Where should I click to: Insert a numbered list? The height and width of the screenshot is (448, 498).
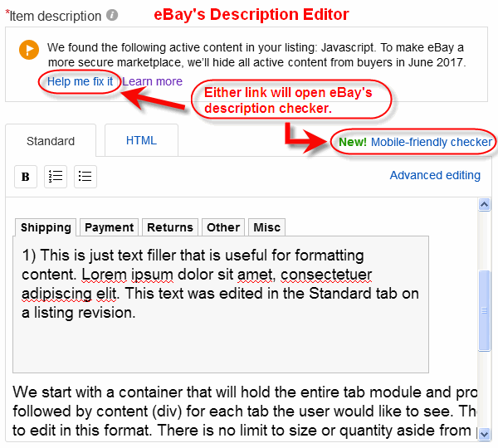pyautogui.click(x=56, y=177)
